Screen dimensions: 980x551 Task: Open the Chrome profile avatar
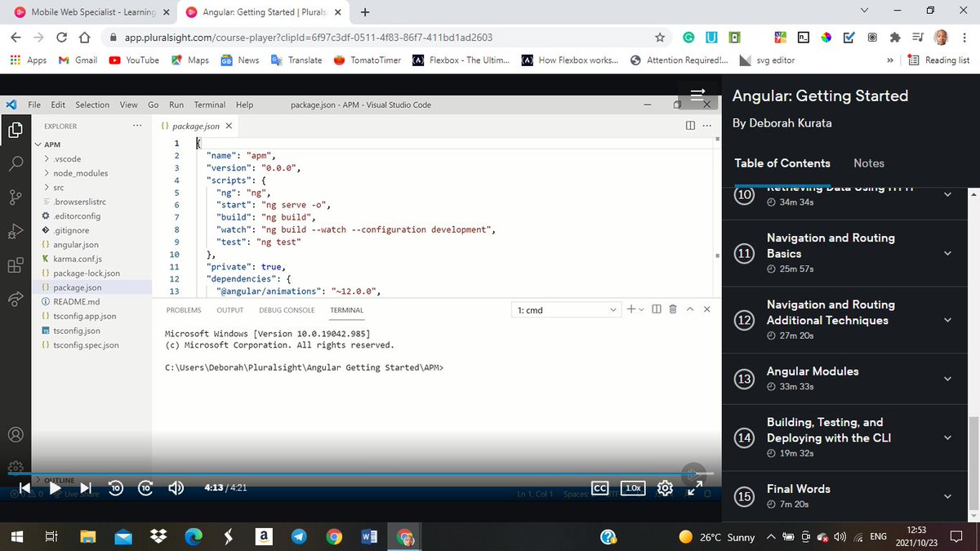(x=942, y=38)
